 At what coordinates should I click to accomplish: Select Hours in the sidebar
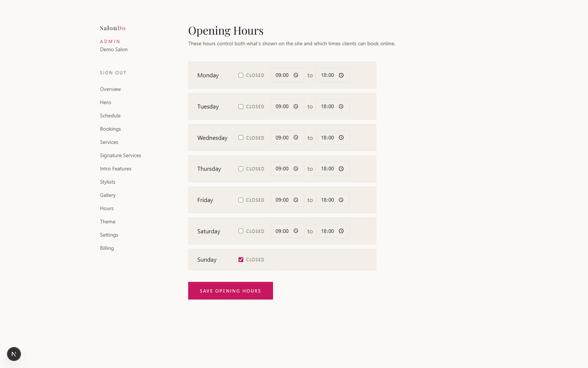(107, 208)
